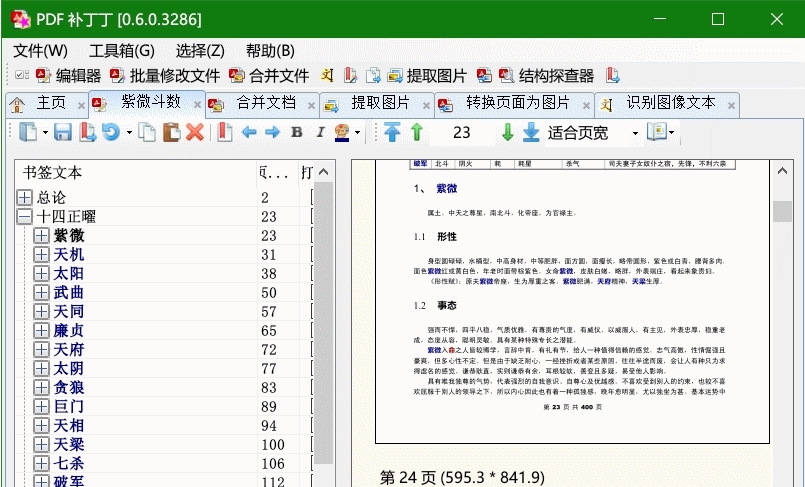This screenshot has height=487, width=805.
Task: Click the page document icon left of 提取图片
Action: pyautogui.click(x=373, y=75)
